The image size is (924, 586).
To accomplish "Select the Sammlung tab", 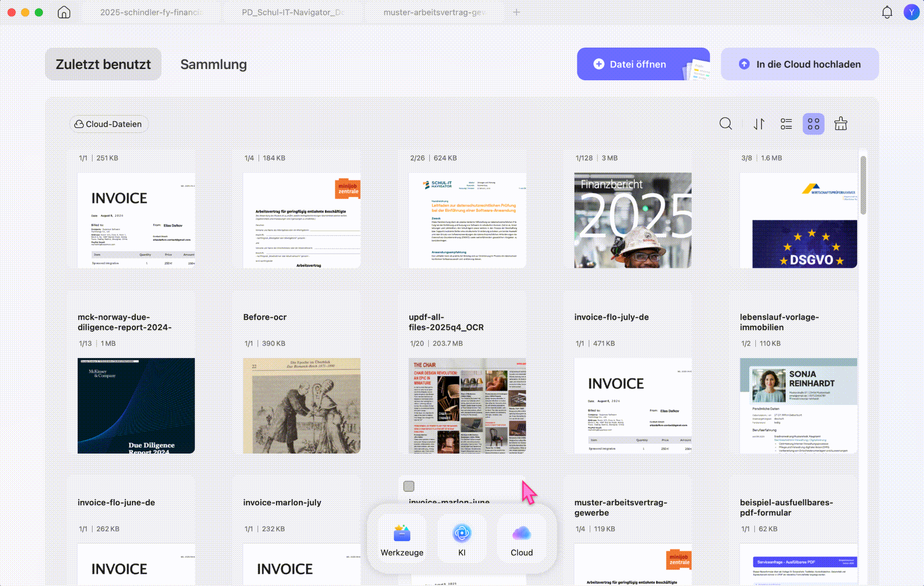I will [214, 64].
